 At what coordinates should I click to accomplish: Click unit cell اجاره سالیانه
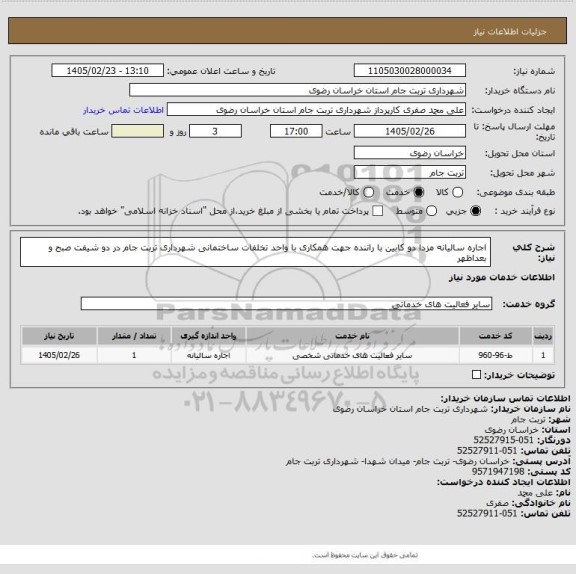pos(208,355)
